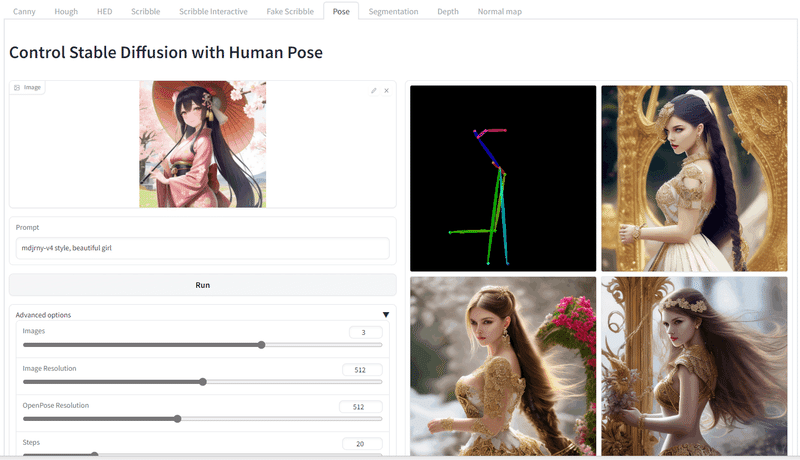The height and width of the screenshot is (460, 800).
Task: Click the Image label icon
Action: [x=17, y=88]
